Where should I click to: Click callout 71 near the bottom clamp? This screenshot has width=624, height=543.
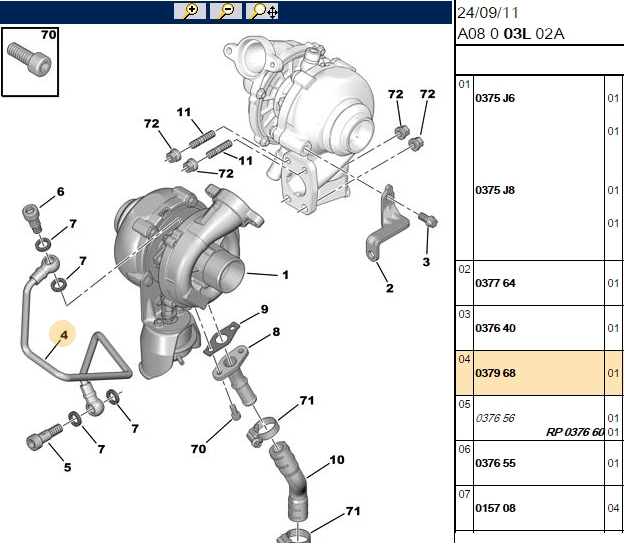(x=353, y=511)
